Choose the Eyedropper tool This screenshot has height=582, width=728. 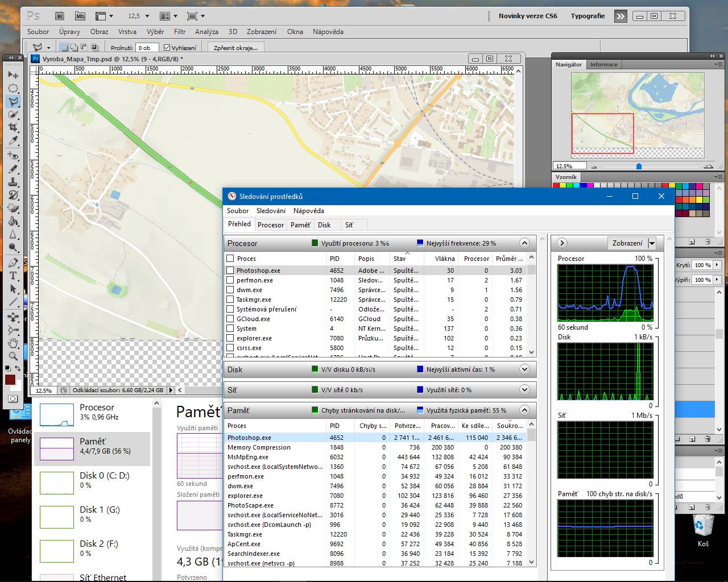(x=13, y=141)
